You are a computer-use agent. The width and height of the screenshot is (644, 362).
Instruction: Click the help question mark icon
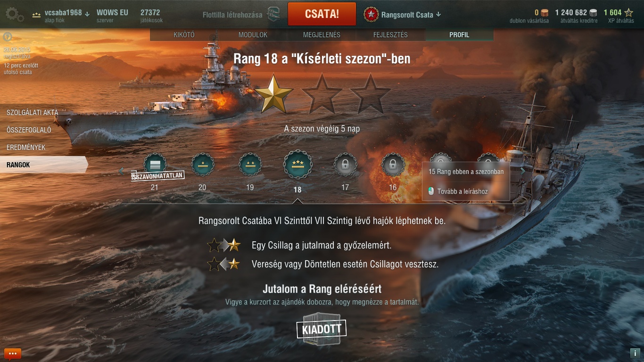point(7,37)
